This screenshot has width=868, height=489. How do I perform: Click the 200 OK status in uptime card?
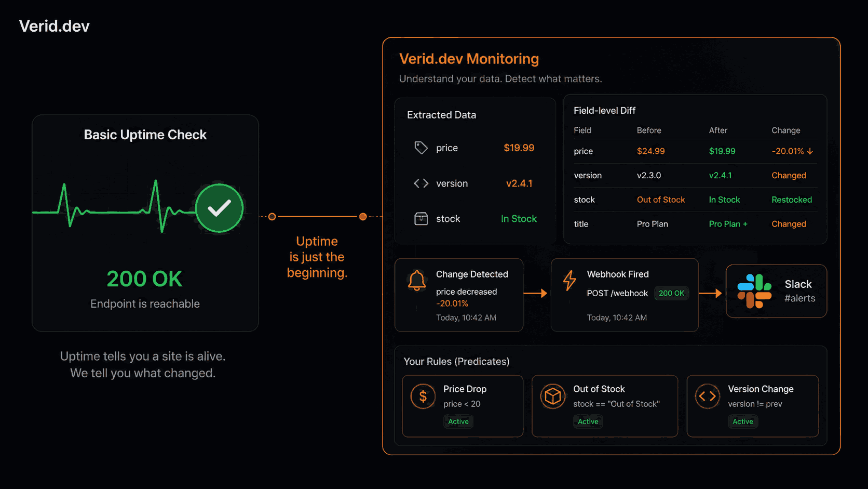tap(144, 279)
